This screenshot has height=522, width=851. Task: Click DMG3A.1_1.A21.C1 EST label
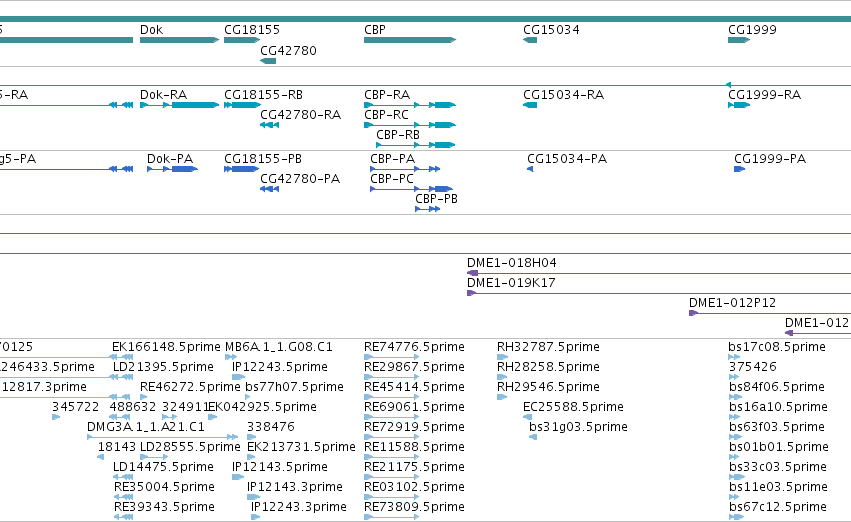point(146,427)
